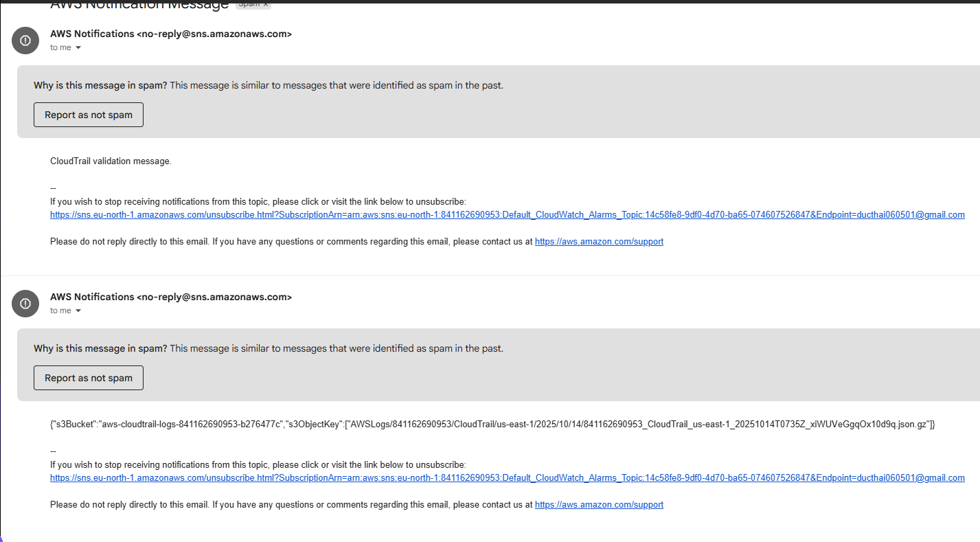The height and width of the screenshot is (542, 980).
Task: Click the first message's spam warning avatar icon
Action: point(25,41)
